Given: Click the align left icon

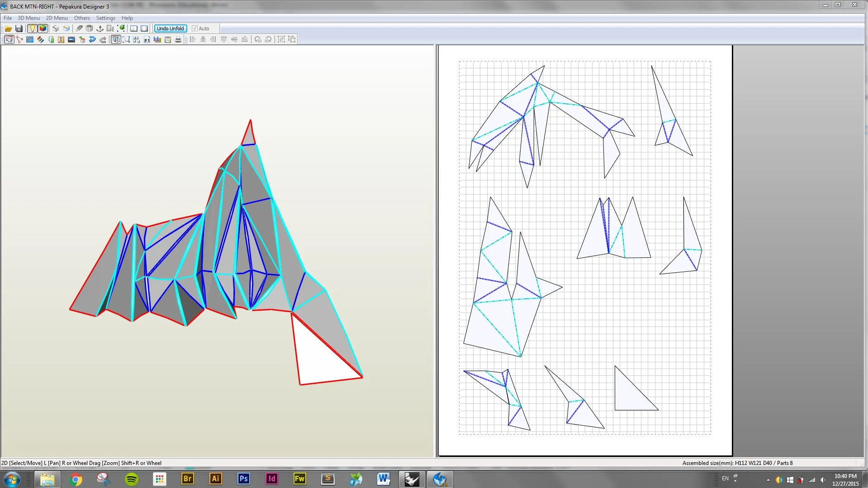Looking at the screenshot, I should click(193, 39).
